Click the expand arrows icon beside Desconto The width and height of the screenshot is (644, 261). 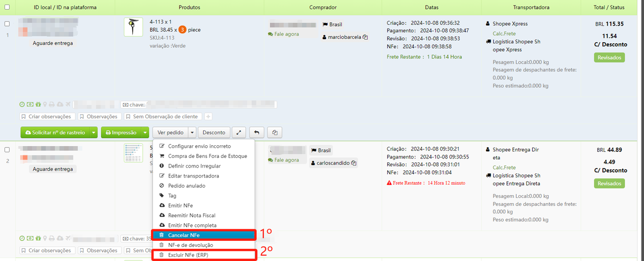click(238, 133)
